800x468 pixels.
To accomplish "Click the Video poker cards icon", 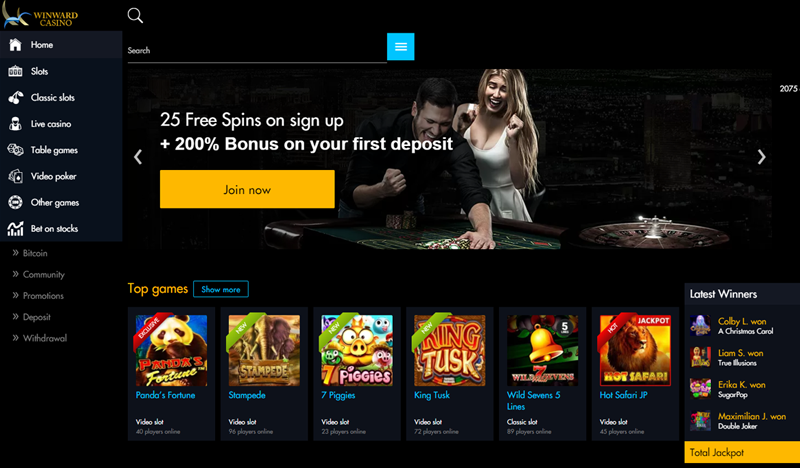I will coord(15,176).
